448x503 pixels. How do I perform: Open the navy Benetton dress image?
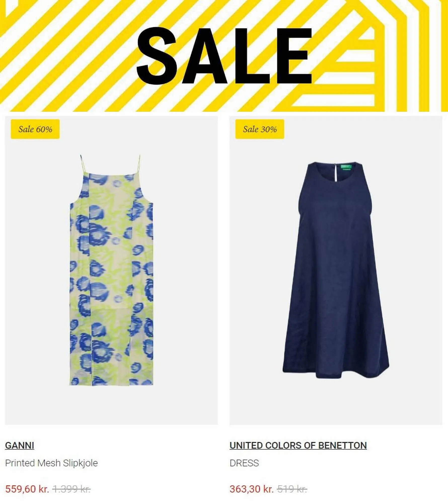click(336, 270)
